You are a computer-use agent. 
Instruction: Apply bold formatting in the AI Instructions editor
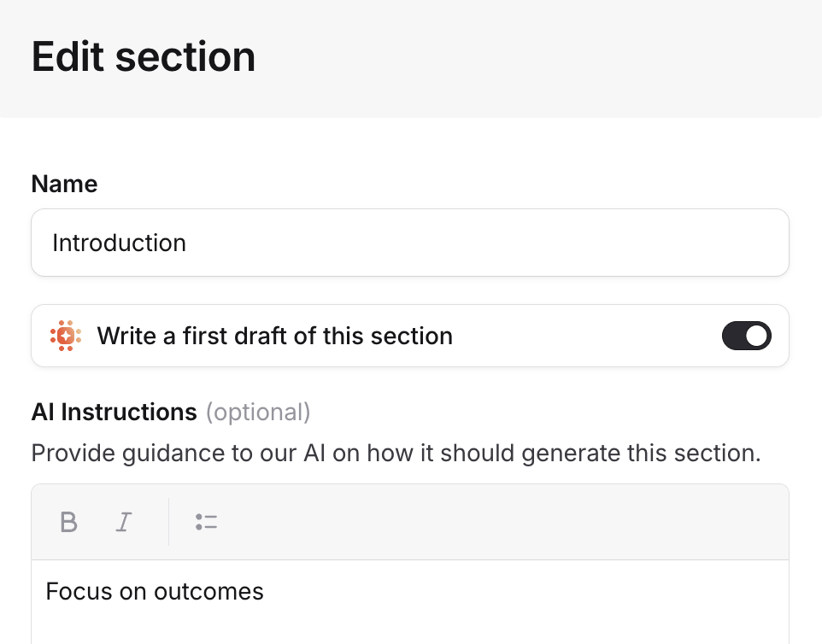click(68, 522)
